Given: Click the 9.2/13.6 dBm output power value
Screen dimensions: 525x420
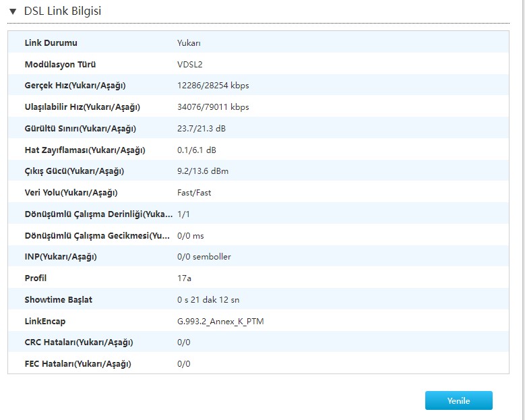Looking at the screenshot, I should tap(203, 171).
